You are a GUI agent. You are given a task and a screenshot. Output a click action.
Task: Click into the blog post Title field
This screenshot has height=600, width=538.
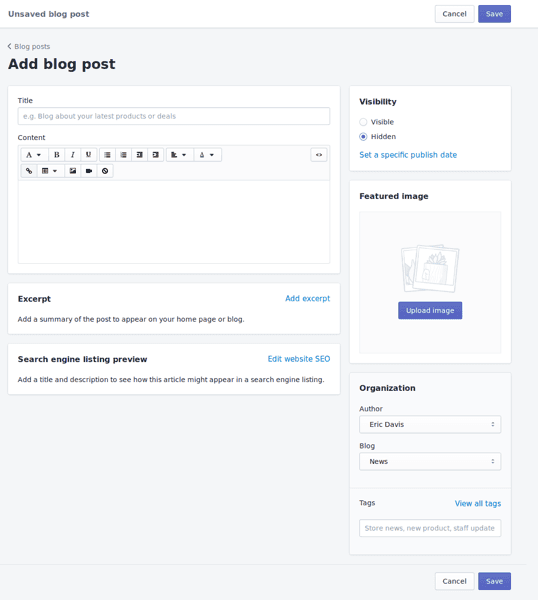(174, 116)
